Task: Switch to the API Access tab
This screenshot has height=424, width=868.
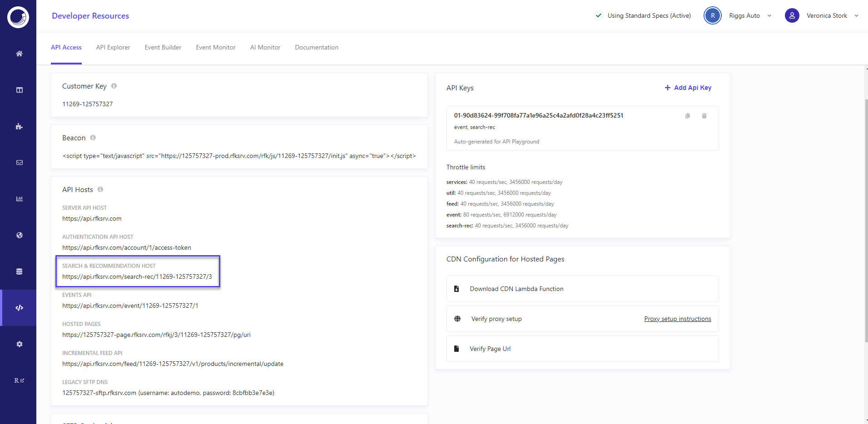Action: point(66,47)
